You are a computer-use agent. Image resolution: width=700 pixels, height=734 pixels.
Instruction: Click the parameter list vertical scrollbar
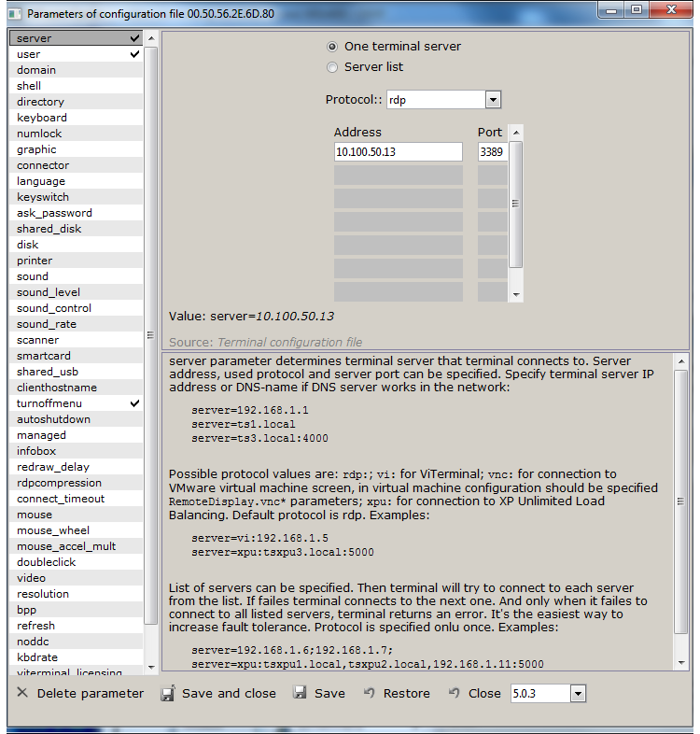pyautogui.click(x=150, y=336)
